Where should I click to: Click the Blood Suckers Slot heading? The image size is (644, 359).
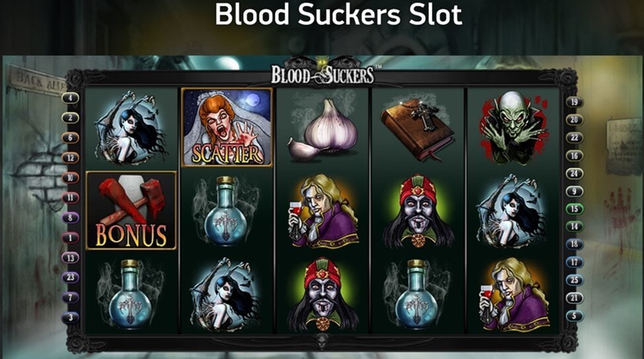click(x=338, y=15)
